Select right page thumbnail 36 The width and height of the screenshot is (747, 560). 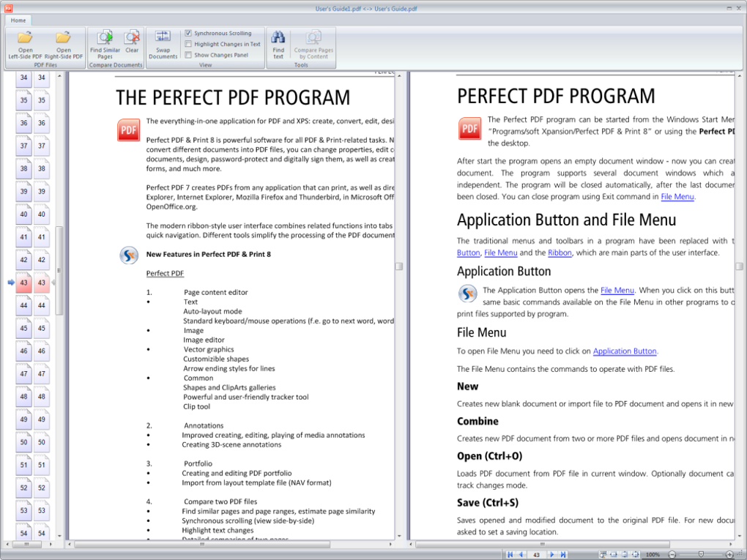(x=42, y=123)
